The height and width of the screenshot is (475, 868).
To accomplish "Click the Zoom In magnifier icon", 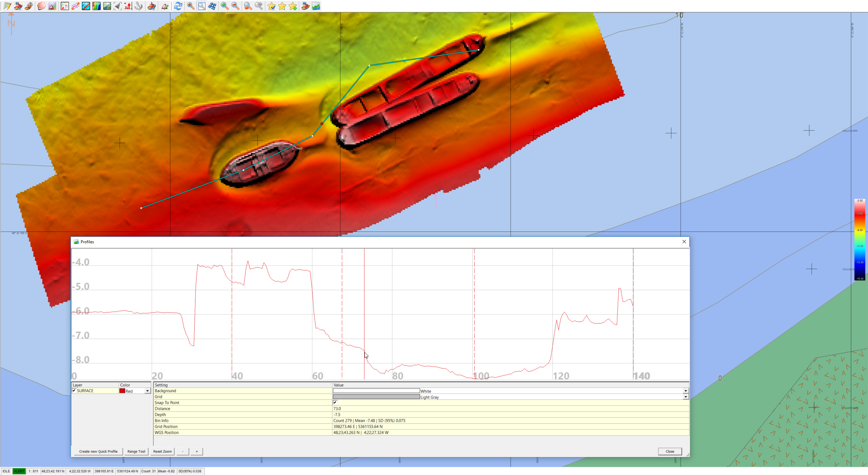I will pos(224,6).
